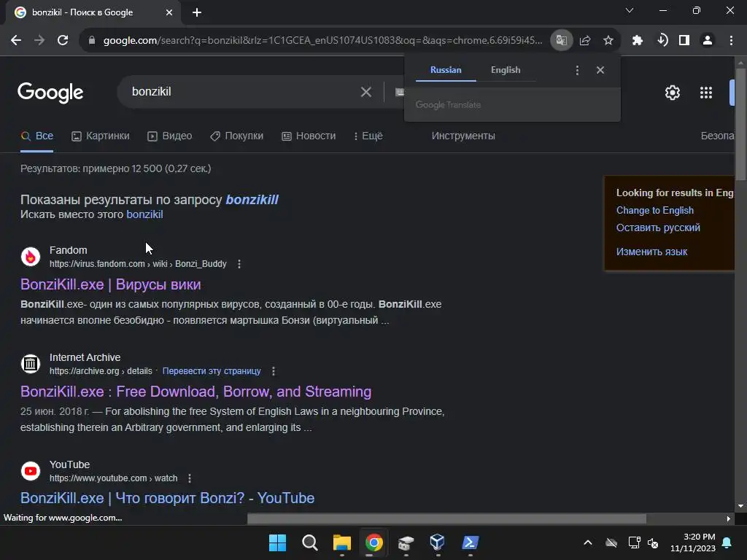Screen dimensions: 747x560
Task: Click the YouTube site favicon
Action: [31, 471]
